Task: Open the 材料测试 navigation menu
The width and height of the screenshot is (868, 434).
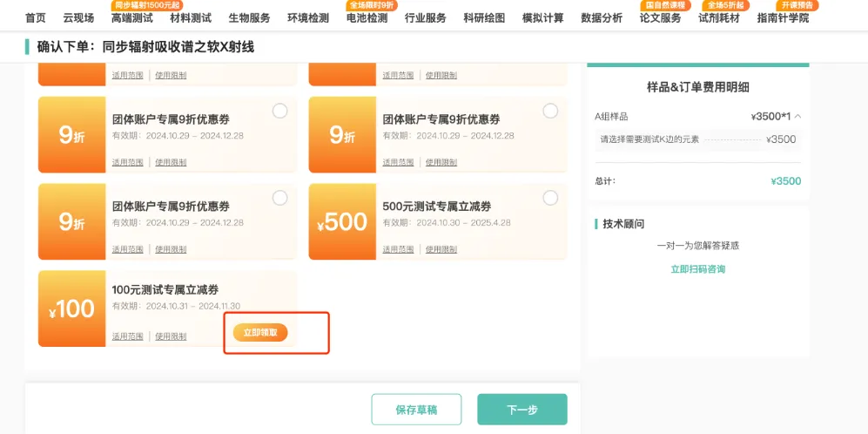Action: (x=191, y=18)
